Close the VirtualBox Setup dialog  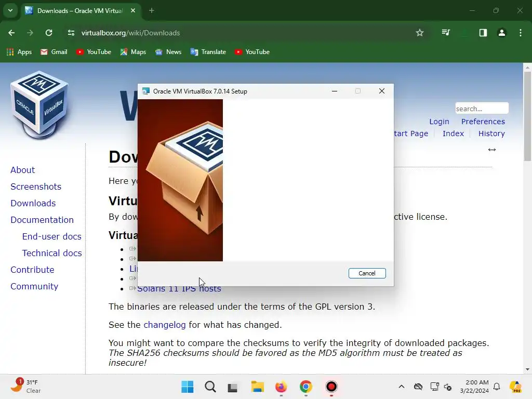[x=382, y=91]
